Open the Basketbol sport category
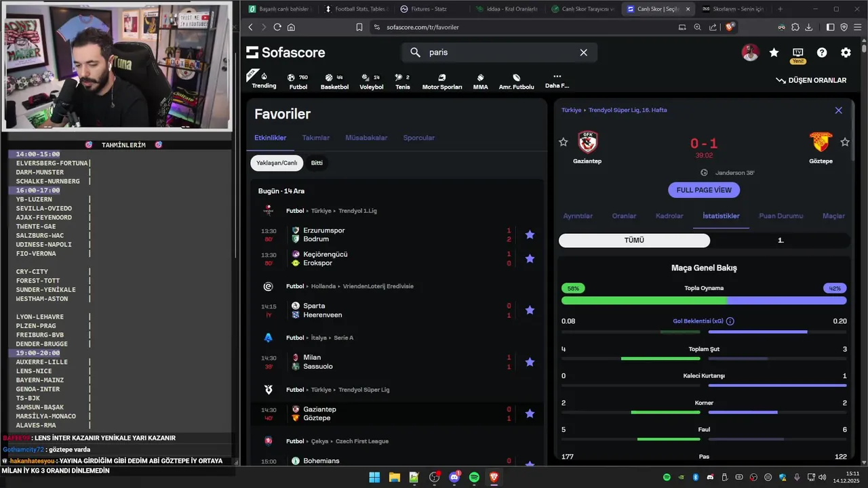 [x=334, y=82]
